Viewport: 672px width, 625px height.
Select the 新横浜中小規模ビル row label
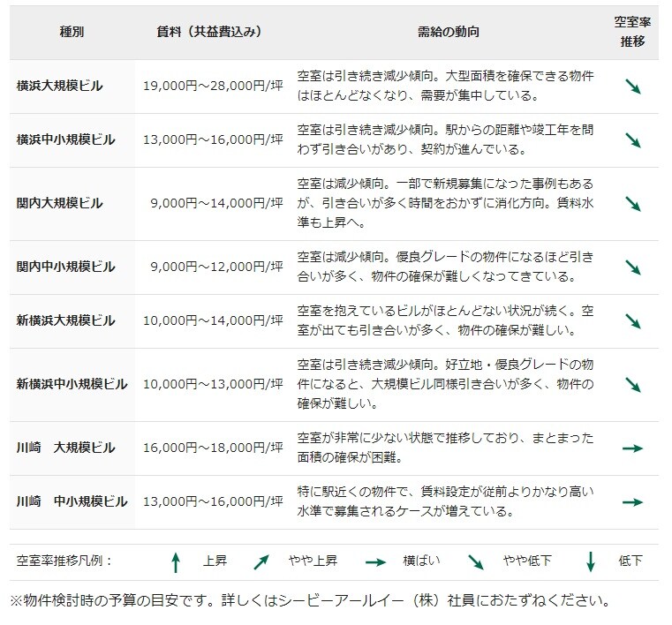72,385
